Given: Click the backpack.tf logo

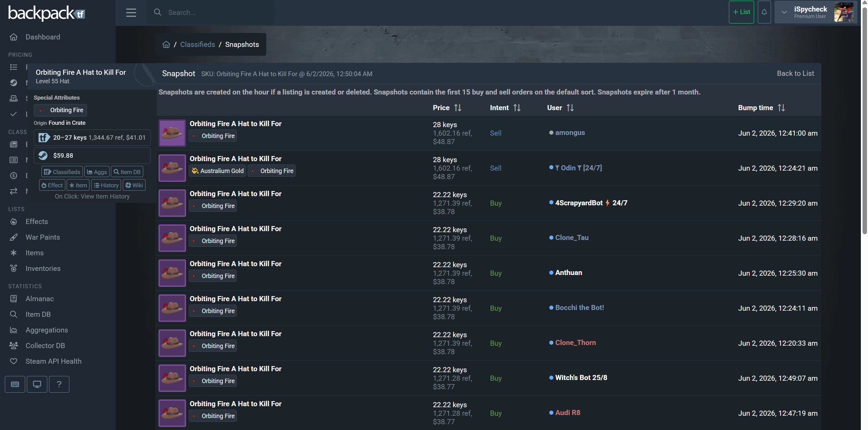Looking at the screenshot, I should pos(47,13).
